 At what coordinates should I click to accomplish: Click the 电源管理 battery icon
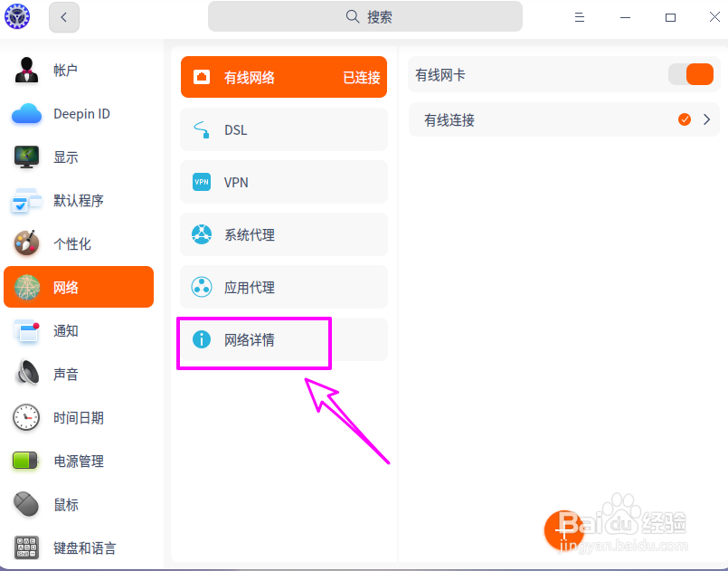point(25,461)
